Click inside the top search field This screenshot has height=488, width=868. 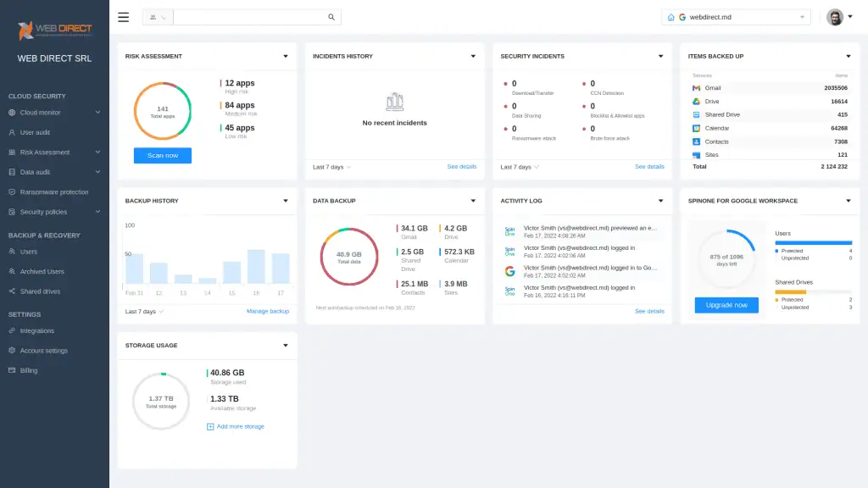248,17
